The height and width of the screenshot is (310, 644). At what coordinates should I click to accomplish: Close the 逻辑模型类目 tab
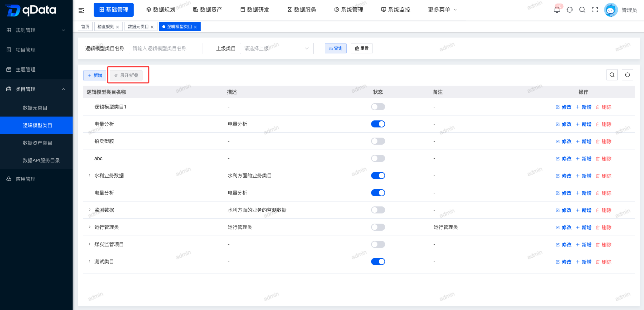pos(195,27)
